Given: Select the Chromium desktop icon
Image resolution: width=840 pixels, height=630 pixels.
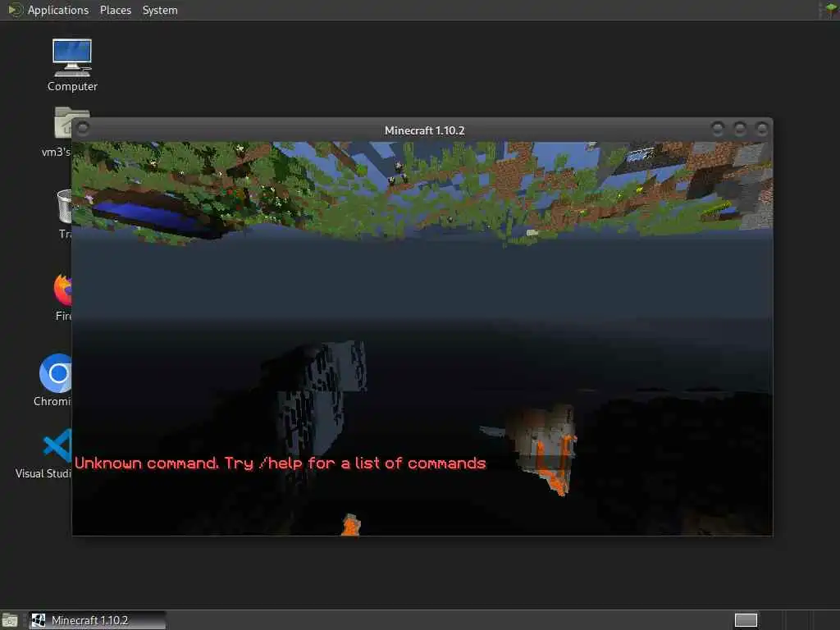Looking at the screenshot, I should tap(53, 379).
